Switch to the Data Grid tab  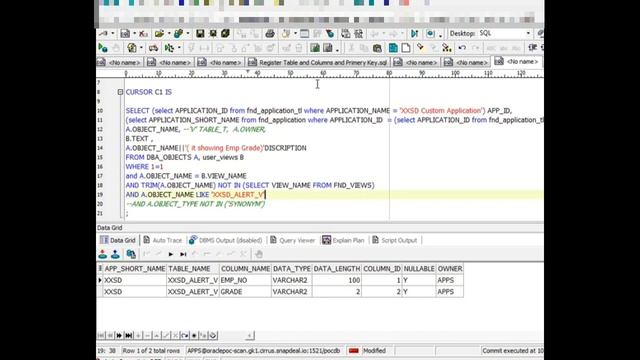click(118, 240)
